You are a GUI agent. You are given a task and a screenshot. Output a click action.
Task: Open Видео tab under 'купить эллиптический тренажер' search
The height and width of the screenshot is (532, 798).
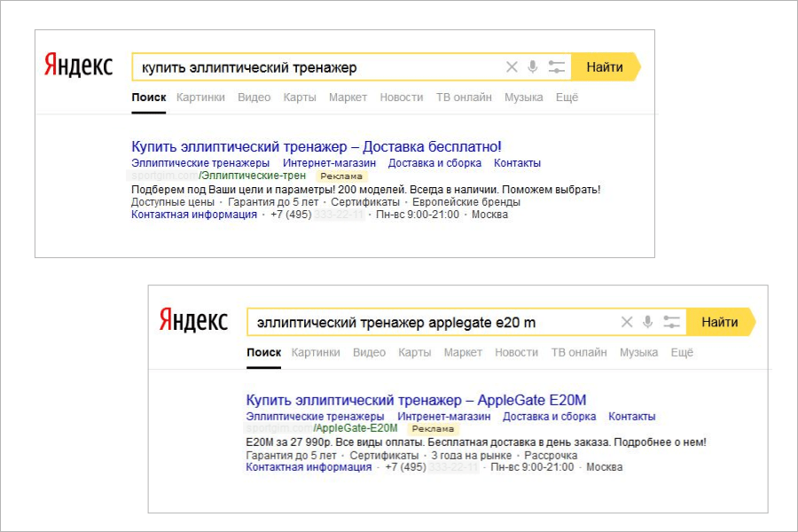click(x=254, y=98)
